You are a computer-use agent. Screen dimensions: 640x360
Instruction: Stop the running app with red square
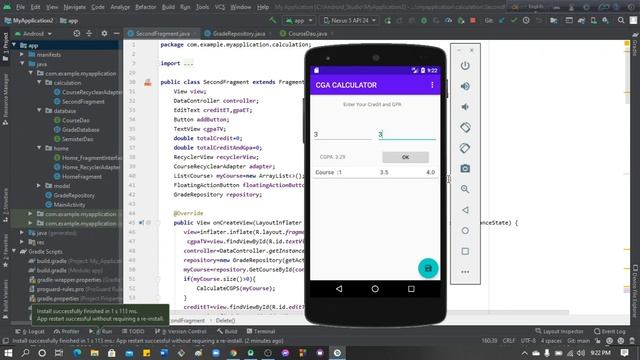point(473,20)
